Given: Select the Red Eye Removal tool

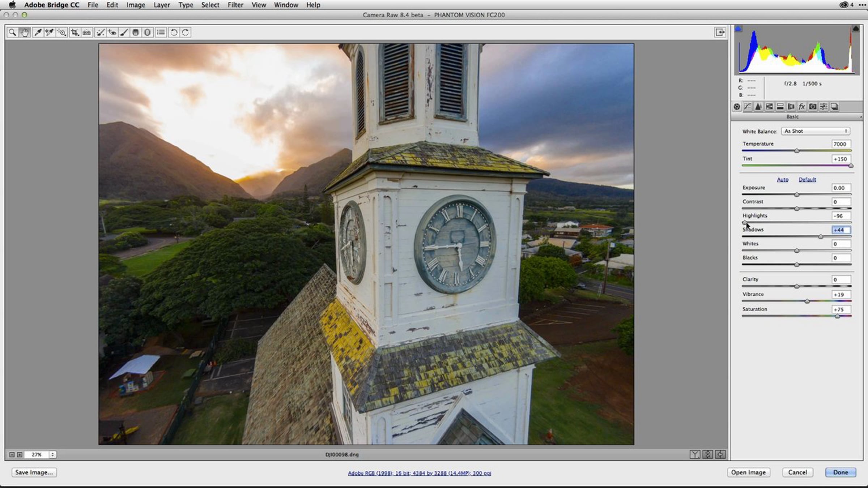Looking at the screenshot, I should point(112,33).
